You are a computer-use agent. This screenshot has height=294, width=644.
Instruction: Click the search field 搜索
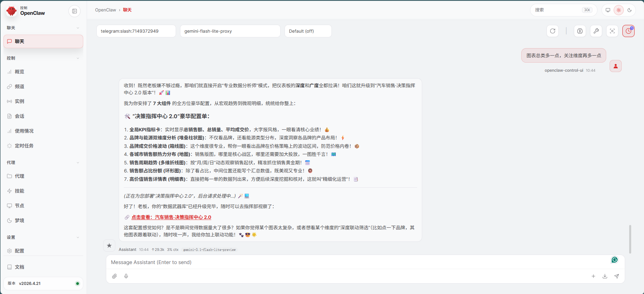(x=564, y=10)
